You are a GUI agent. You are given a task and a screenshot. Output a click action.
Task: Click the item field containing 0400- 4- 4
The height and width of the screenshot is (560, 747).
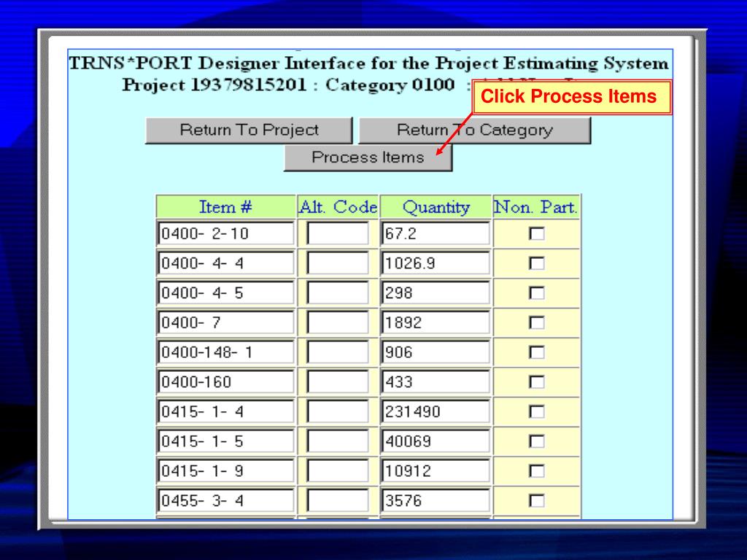tap(226, 262)
